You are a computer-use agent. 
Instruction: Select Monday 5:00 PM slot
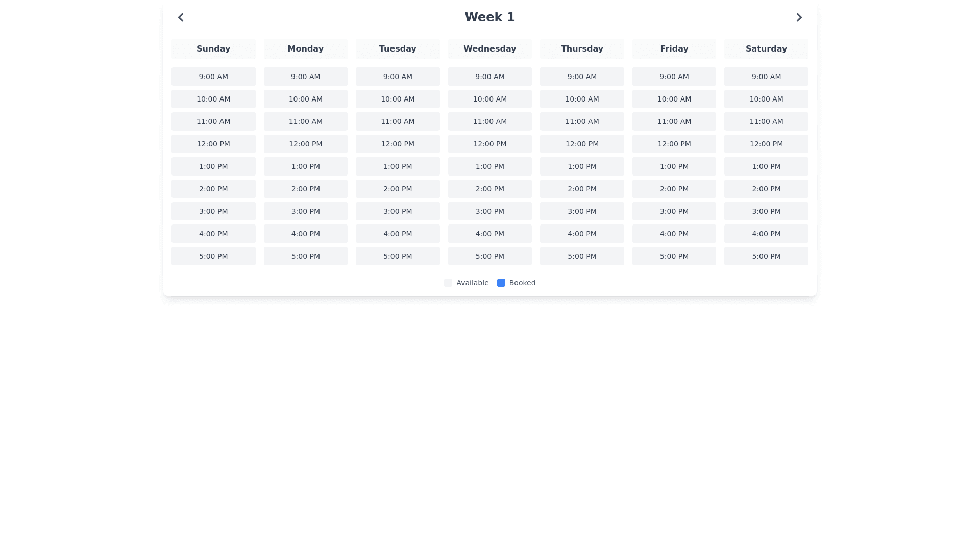point(305,256)
